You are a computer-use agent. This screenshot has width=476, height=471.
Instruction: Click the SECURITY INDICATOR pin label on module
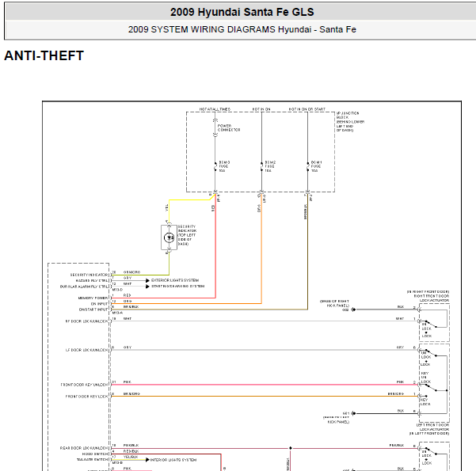click(89, 275)
